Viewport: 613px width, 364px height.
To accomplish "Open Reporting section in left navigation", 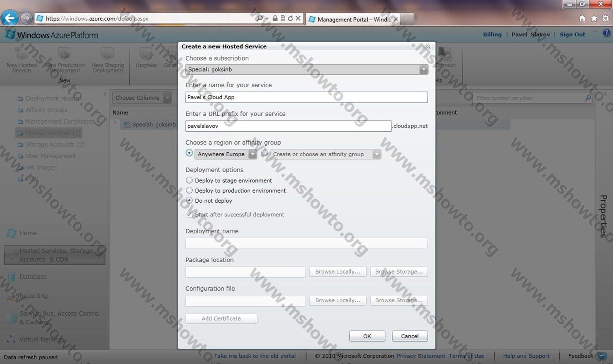I will (27, 296).
